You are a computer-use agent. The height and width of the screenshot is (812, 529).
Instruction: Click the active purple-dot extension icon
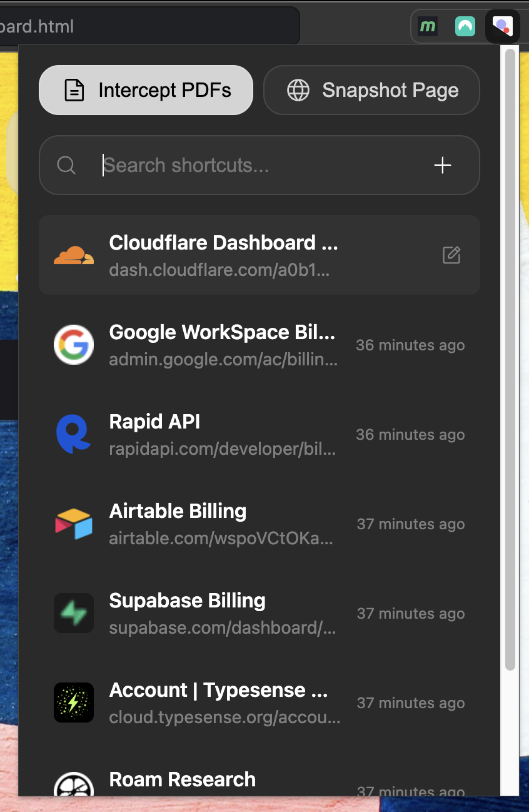click(x=503, y=26)
